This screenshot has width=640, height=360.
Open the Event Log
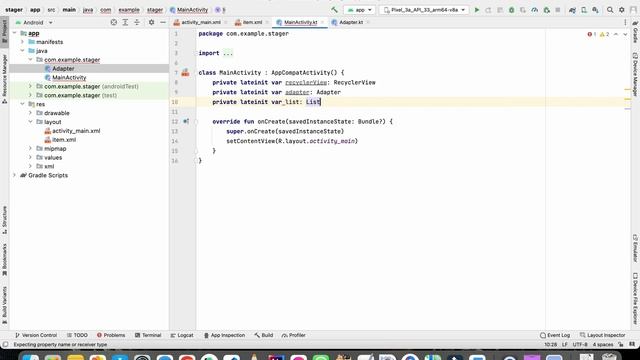(x=555, y=335)
